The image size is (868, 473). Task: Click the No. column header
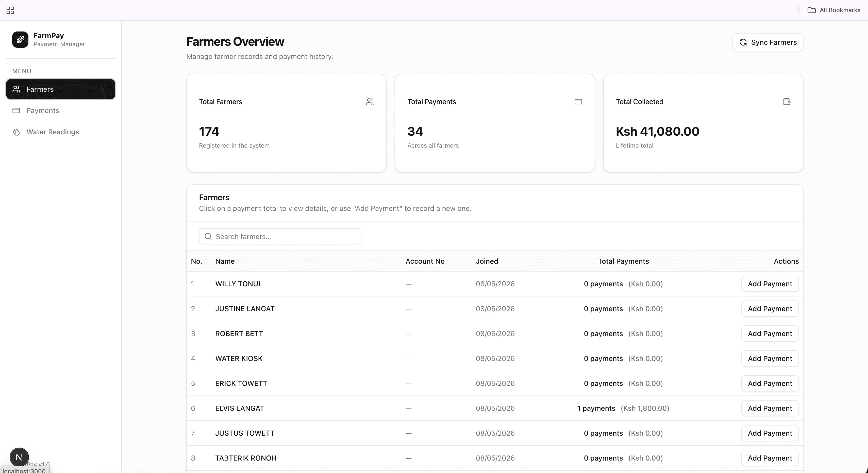(196, 261)
